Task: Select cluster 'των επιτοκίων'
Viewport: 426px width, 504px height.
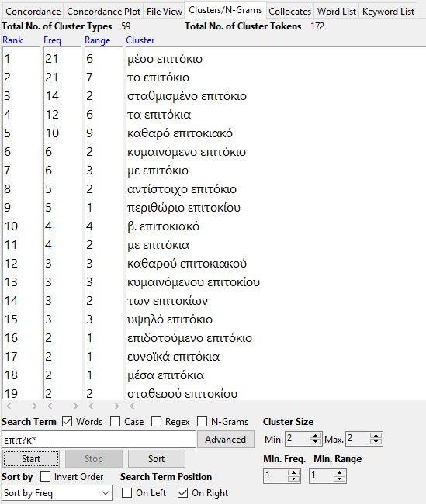Action: pos(168,301)
